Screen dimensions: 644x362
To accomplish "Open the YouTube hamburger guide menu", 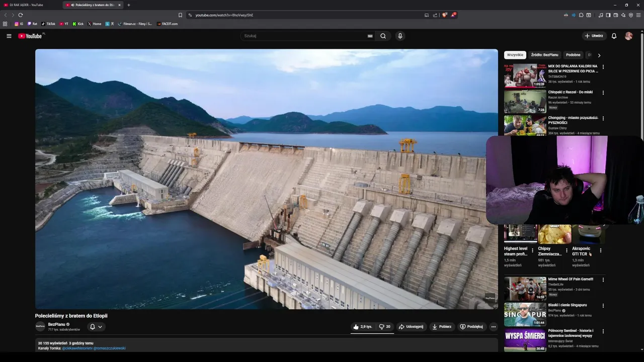I will (x=9, y=36).
